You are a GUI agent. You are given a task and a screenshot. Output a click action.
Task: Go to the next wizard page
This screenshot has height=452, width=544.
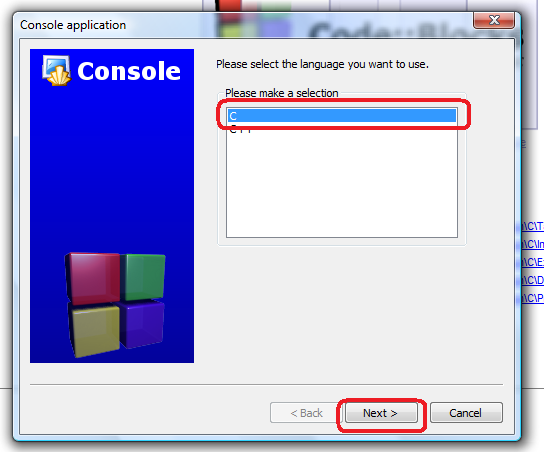pos(381,413)
